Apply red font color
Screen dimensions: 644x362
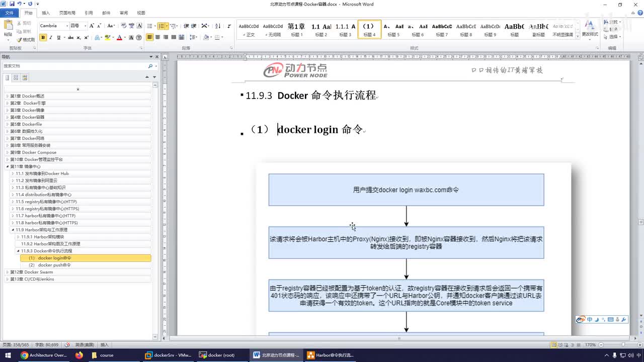[x=119, y=37]
